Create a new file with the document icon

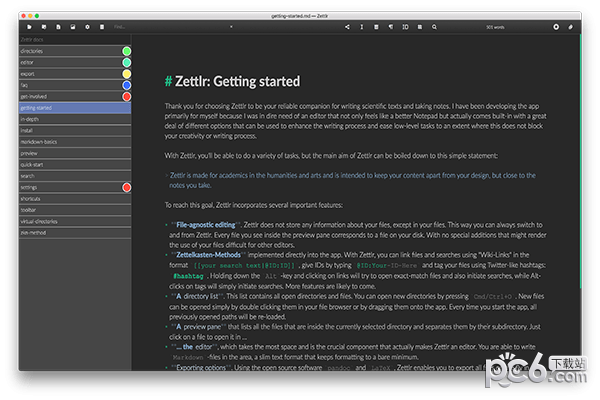[58, 27]
